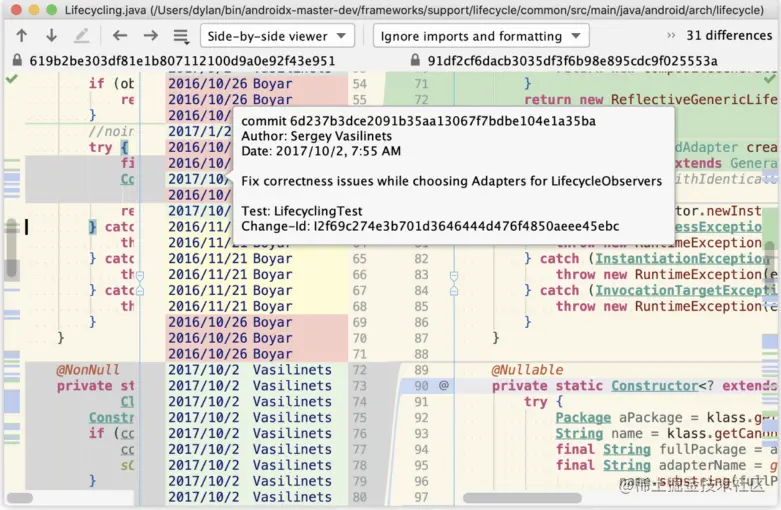Click left green checkmark inspection indicator
Viewport: 781px width, 510px height.
click(x=12, y=79)
